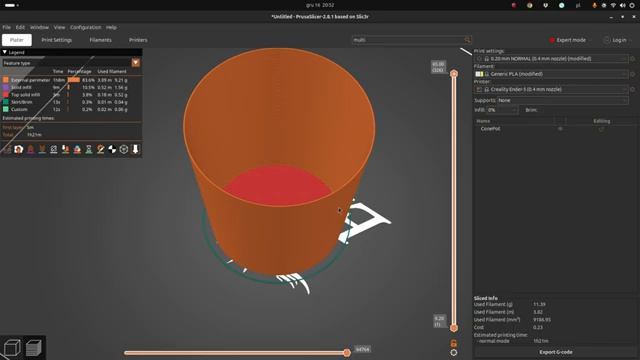The width and height of the screenshot is (640, 360).
Task: Click the top thumb of vertical layer slider
Action: click(x=454, y=73)
